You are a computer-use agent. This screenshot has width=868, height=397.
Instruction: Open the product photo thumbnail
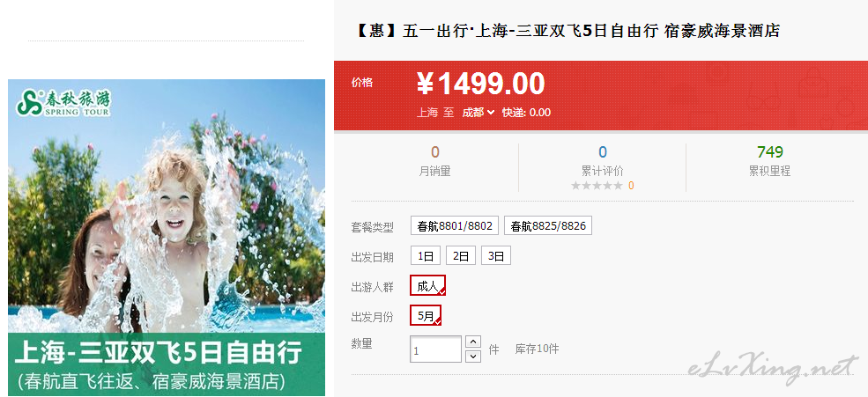point(167,237)
